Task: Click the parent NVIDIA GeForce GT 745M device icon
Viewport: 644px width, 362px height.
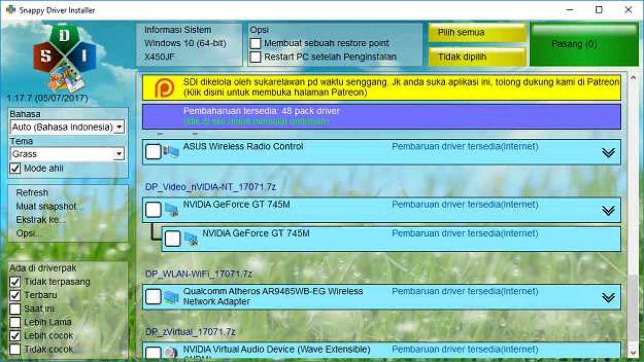Action: click(171, 210)
